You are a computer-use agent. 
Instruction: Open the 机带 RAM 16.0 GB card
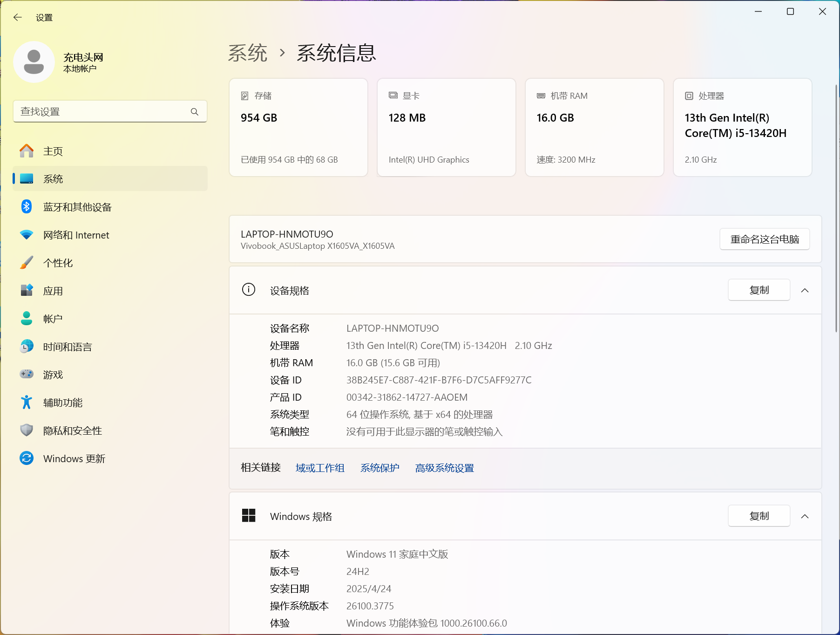click(x=595, y=127)
